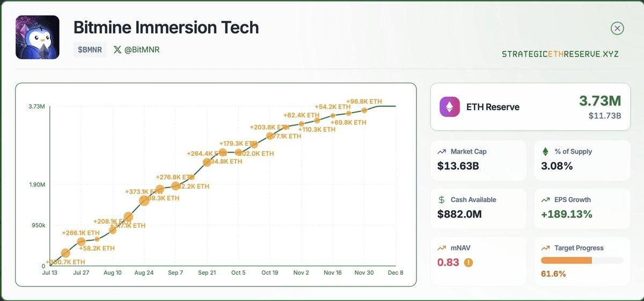Click the $BMNR ticker badge

click(90, 49)
